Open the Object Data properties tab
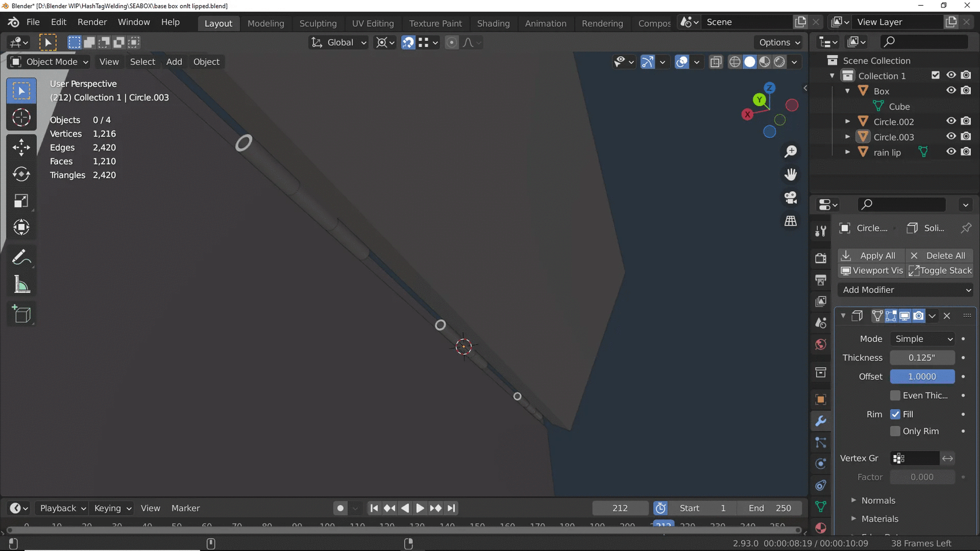The width and height of the screenshot is (980, 551). (821, 506)
